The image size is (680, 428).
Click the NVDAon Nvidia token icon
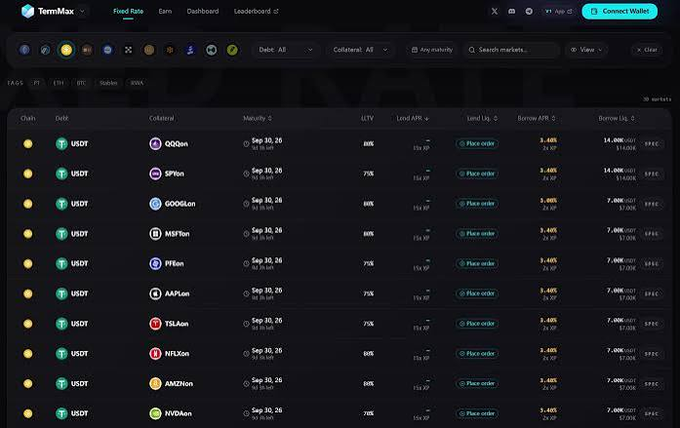tap(155, 413)
